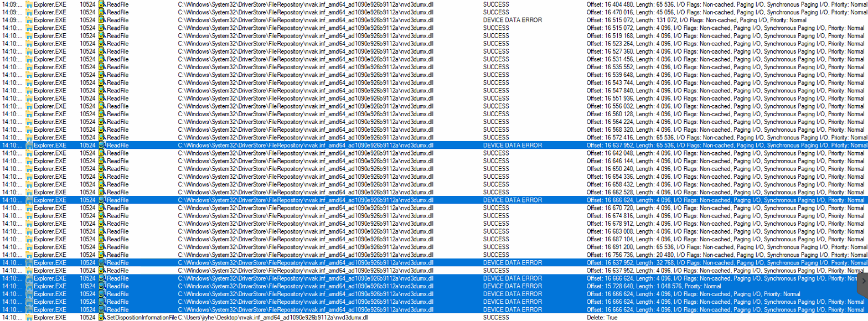868x321 pixels.
Task: Click Explorer.EXE process icon in offset 16 646 144 row
Action: [29, 161]
